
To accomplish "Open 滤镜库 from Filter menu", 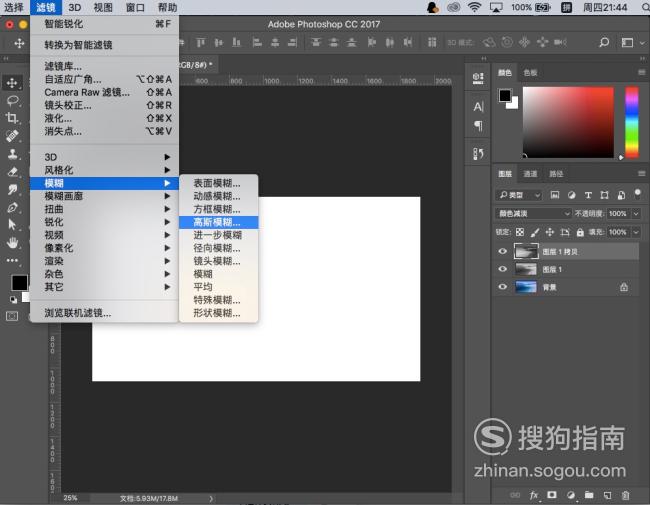I will coord(104,66).
